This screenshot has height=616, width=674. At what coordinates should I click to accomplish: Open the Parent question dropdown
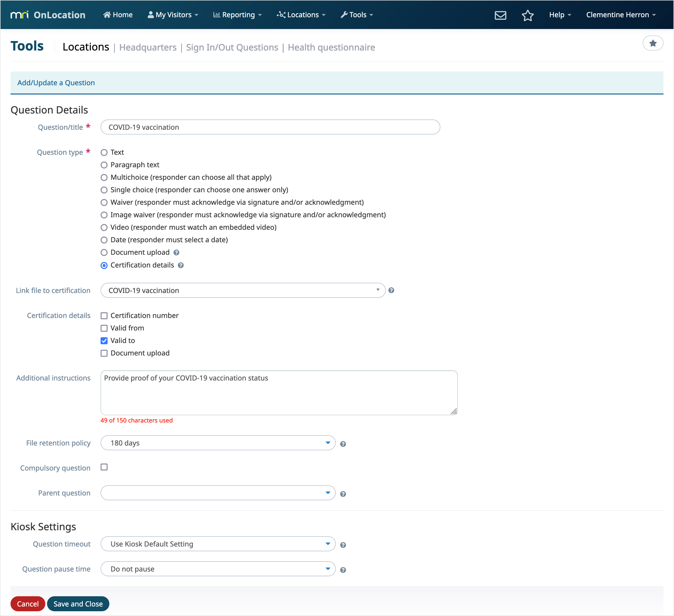point(218,493)
